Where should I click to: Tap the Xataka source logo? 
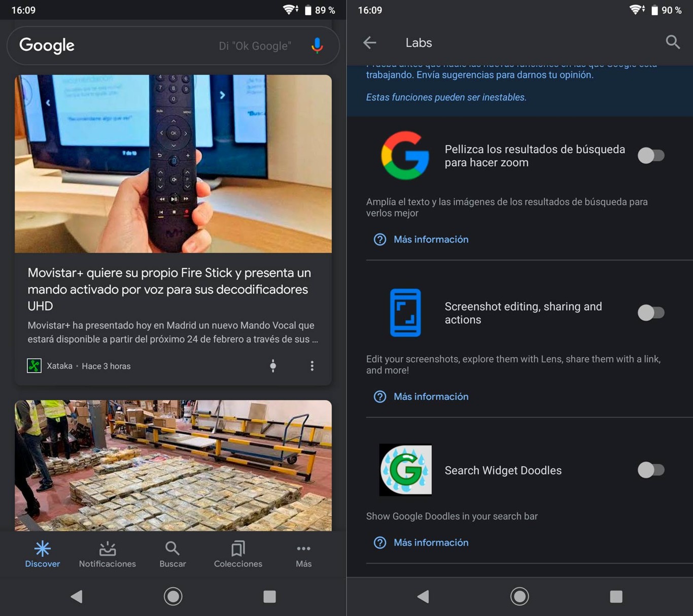[x=34, y=365]
